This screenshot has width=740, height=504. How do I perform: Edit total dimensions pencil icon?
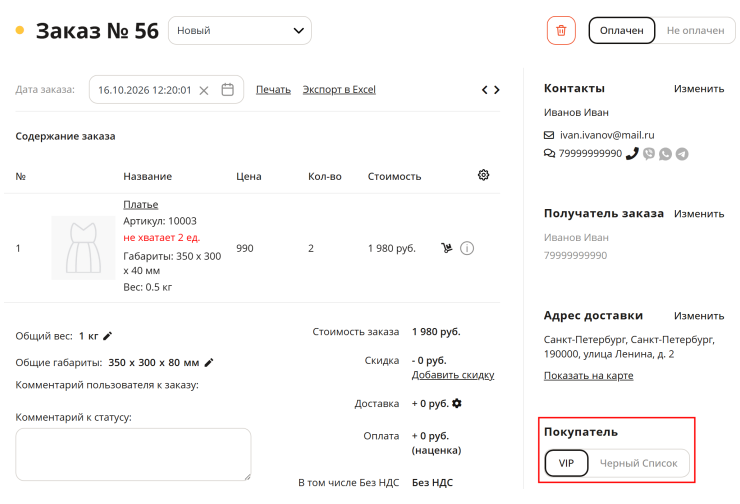tap(209, 362)
